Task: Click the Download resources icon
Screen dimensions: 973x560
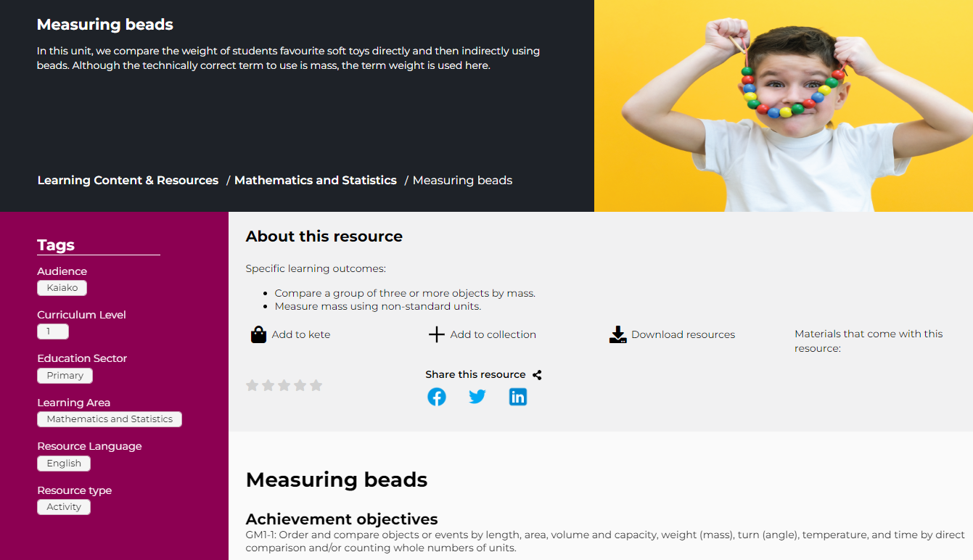Action: (617, 334)
